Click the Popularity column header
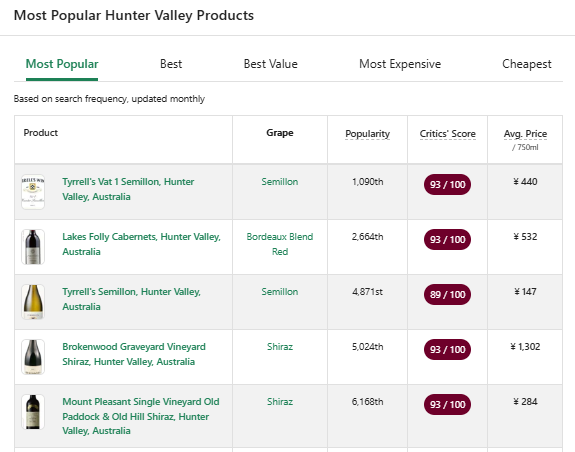Screen dimensions: 575x452 pos(367,134)
